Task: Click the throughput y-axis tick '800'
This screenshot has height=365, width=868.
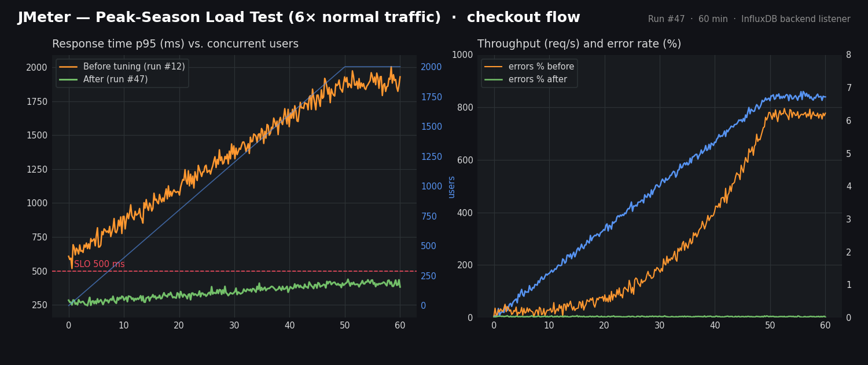Action: point(465,107)
